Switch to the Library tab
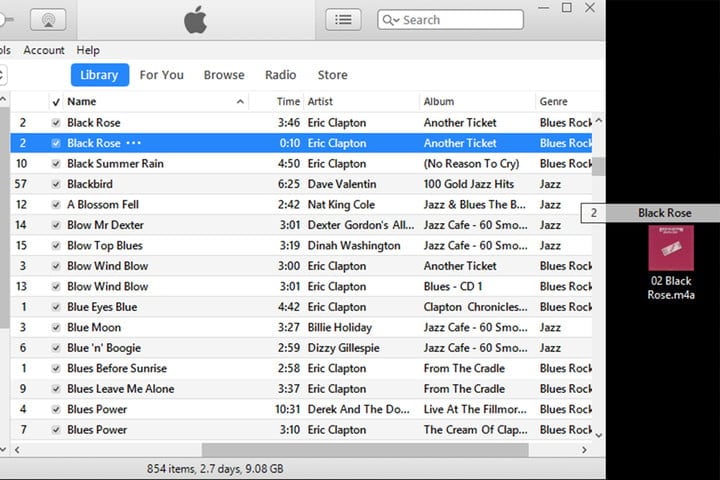Image resolution: width=720 pixels, height=480 pixels. click(x=100, y=75)
